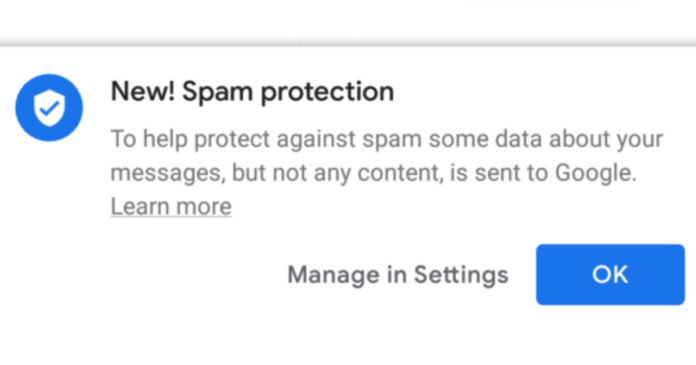696x365 pixels.
Task: Click the 'To help protect against spam' text line
Action: 386,139
